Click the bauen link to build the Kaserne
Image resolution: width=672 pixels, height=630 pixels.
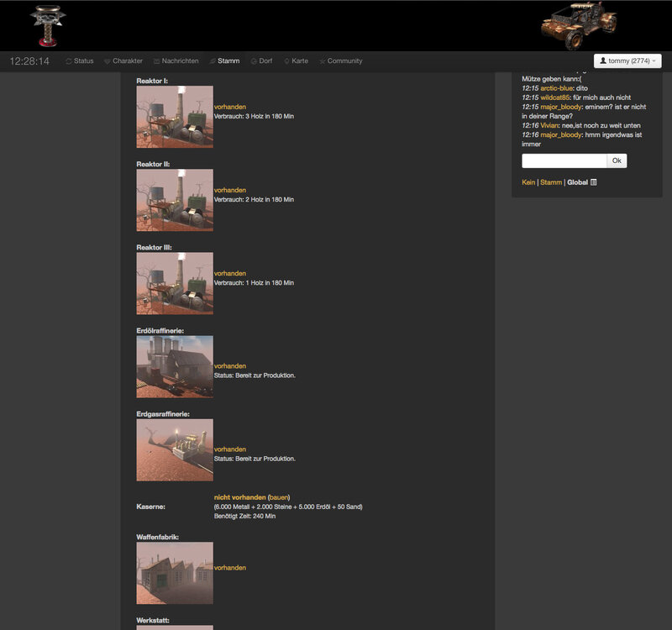(280, 496)
